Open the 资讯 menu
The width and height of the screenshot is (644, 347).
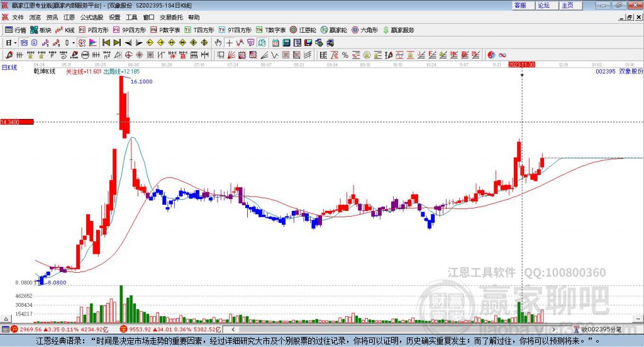click(x=52, y=17)
